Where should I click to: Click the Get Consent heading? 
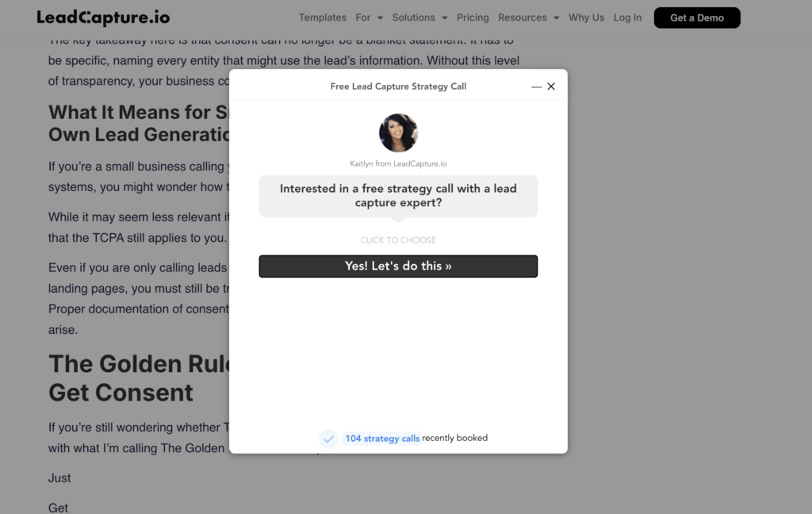coord(121,393)
